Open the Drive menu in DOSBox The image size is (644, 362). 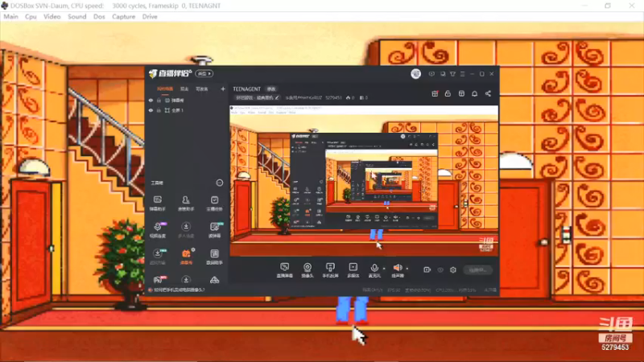[x=150, y=17]
